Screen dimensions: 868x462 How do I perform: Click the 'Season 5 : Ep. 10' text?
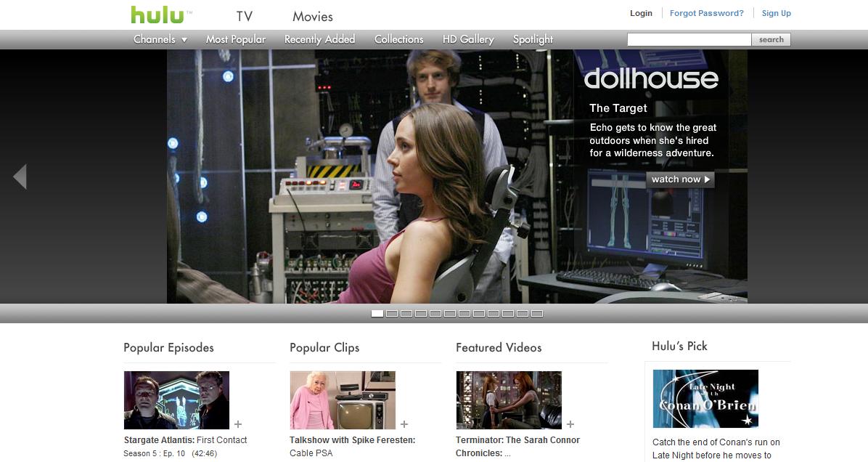coord(155,454)
